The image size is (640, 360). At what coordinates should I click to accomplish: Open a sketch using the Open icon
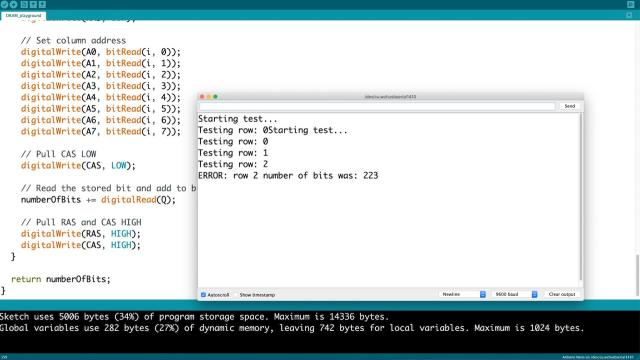(x=33, y=4)
